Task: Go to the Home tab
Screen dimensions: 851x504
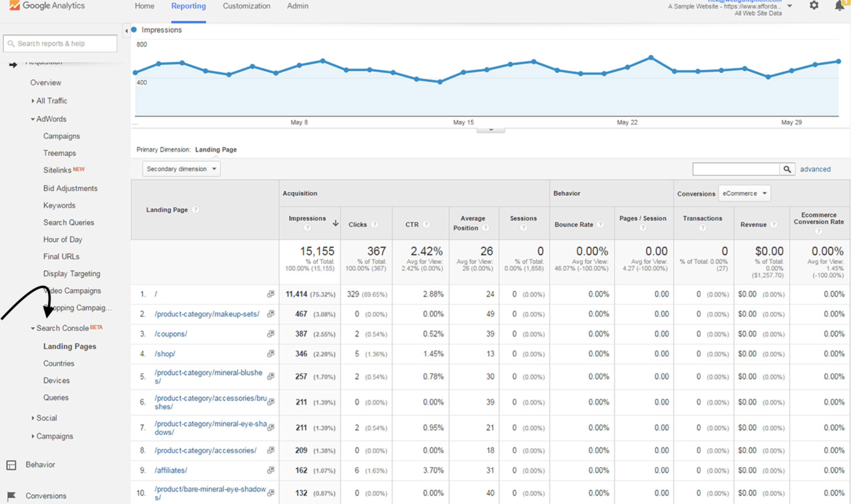Action: 145,6
